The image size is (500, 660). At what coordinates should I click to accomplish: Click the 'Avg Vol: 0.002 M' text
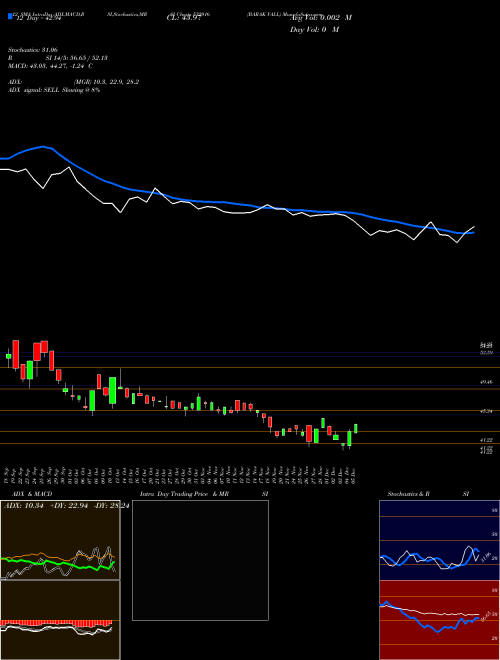tap(321, 17)
